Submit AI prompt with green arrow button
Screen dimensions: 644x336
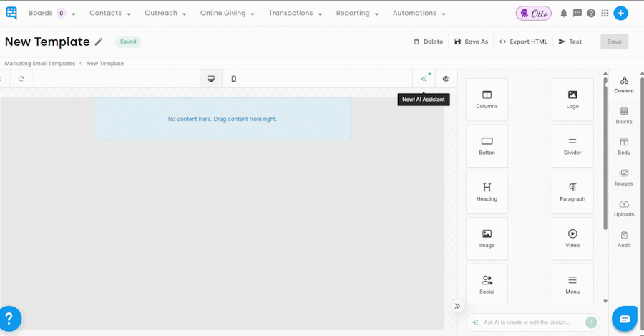tap(591, 322)
